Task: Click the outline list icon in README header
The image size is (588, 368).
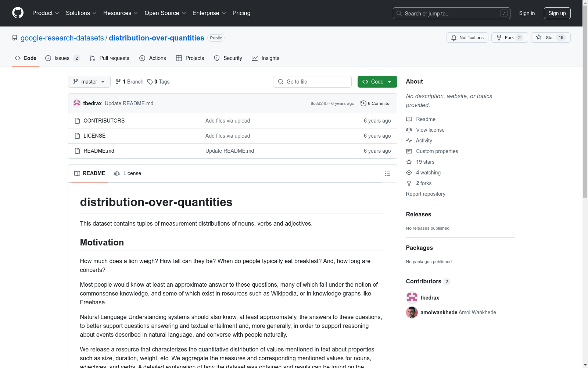Action: [x=387, y=174]
